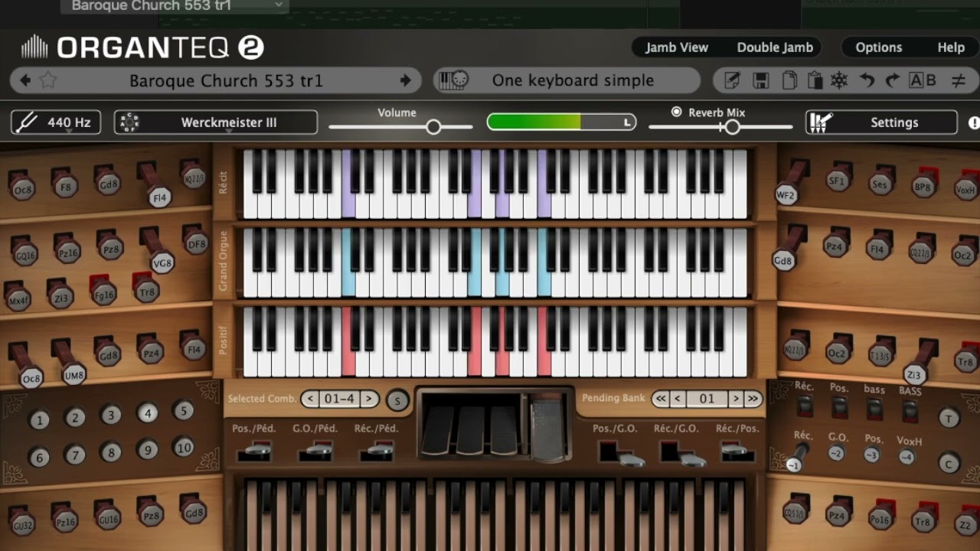The image size is (980, 551).
Task: Click the round C button
Action: [949, 464]
